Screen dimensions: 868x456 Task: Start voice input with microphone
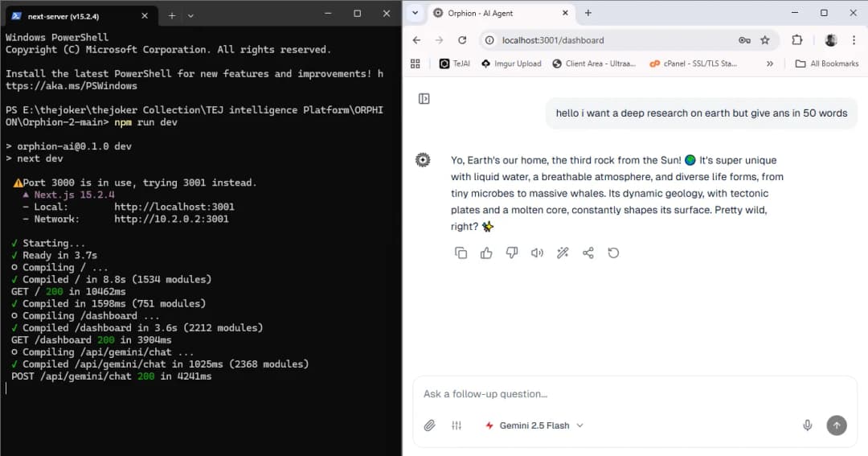click(x=807, y=425)
